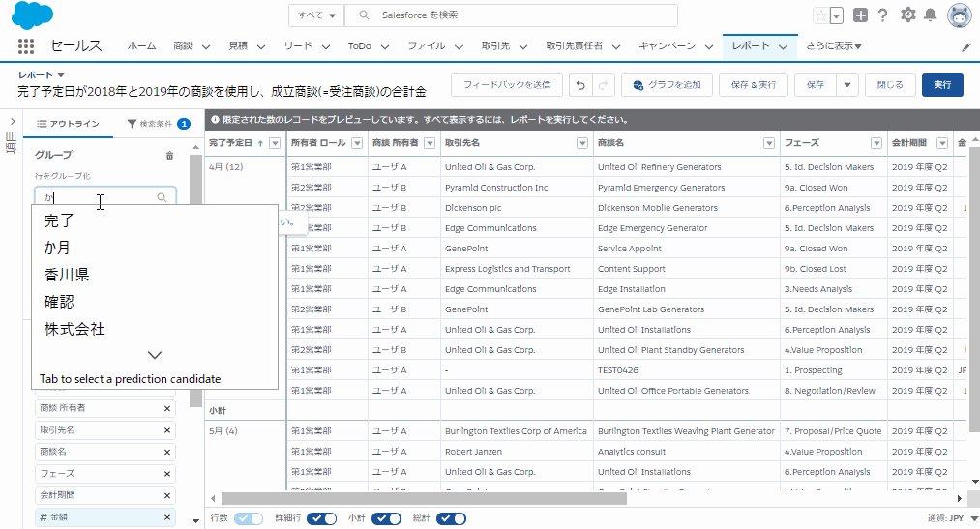Screen dimensions: 980x529
Task: Switch to the 検索条件 filters tab
Action: tap(158, 124)
